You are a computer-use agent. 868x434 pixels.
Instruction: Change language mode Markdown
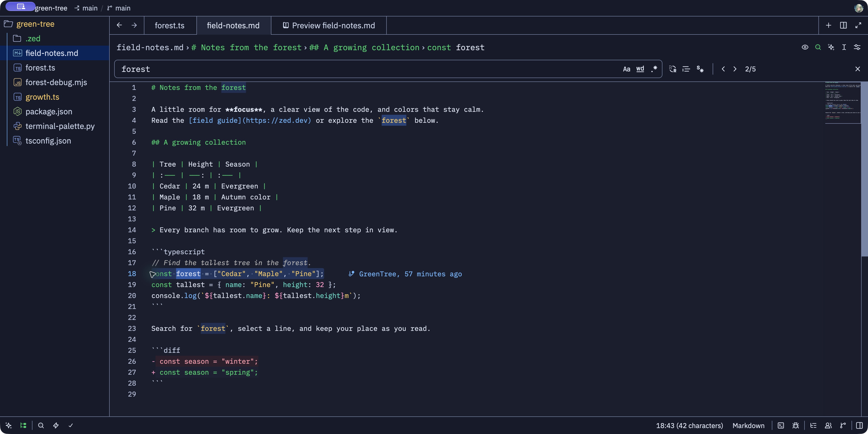(x=748, y=426)
